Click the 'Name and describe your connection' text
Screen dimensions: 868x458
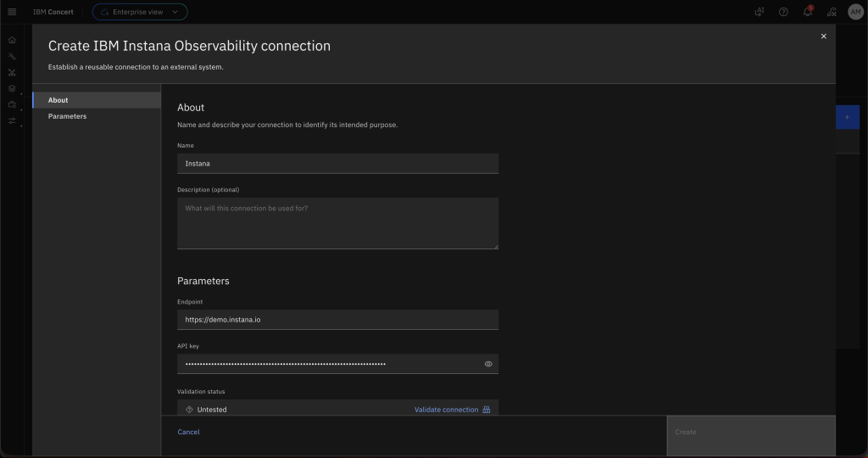pyautogui.click(x=287, y=125)
